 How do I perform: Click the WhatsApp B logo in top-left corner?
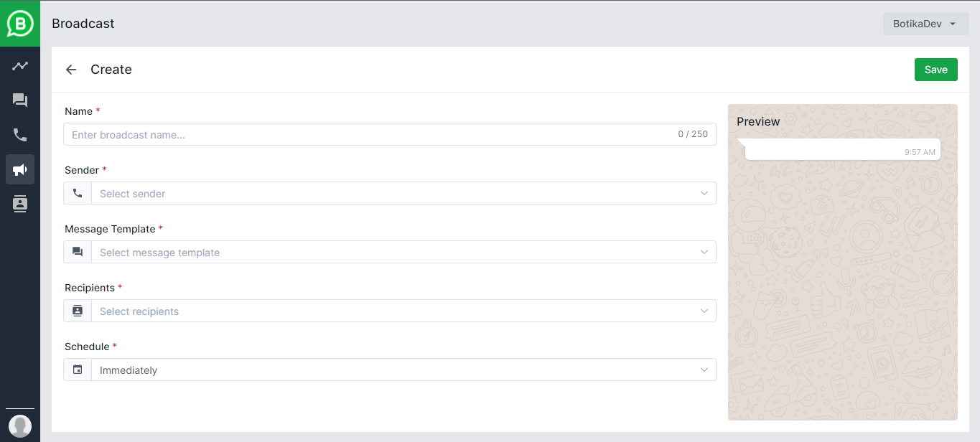point(19,23)
